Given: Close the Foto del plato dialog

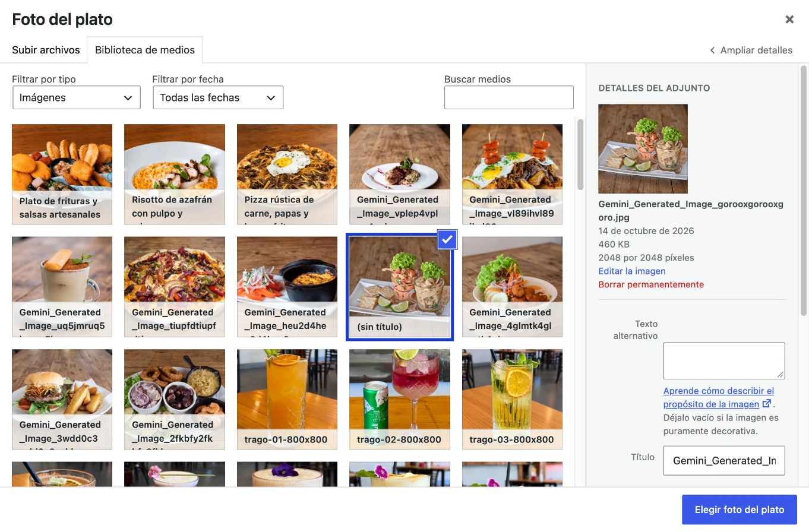Looking at the screenshot, I should (789, 20).
